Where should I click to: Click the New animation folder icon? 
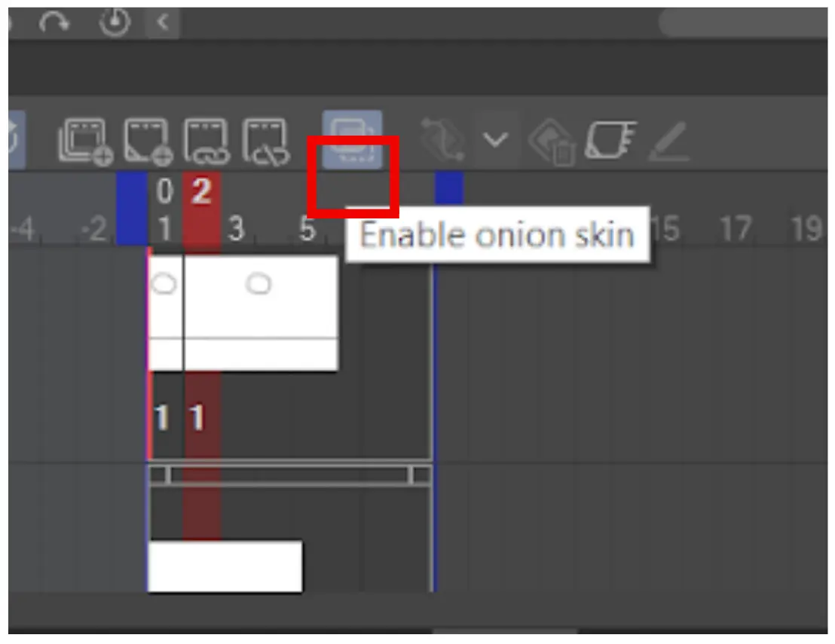pos(86,141)
